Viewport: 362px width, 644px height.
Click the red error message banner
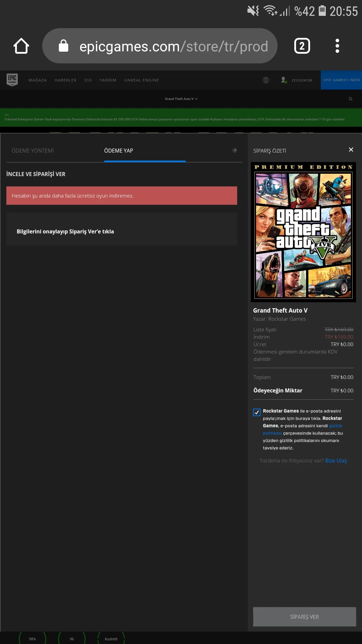click(x=122, y=196)
